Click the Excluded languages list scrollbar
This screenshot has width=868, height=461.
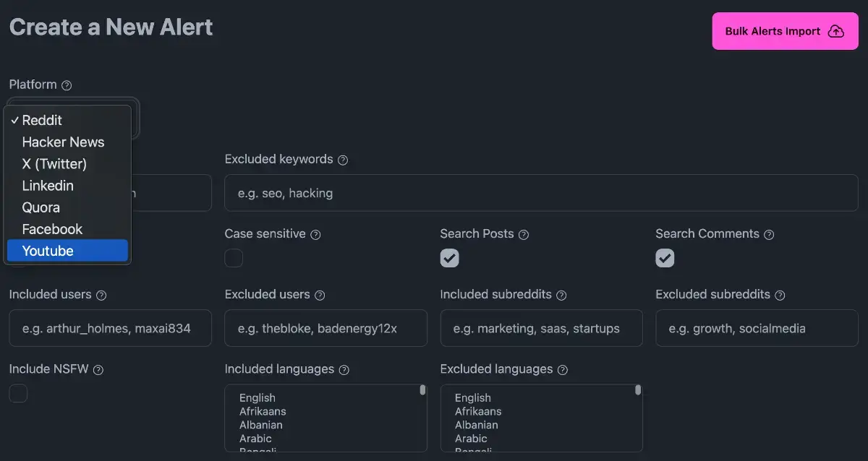(638, 390)
